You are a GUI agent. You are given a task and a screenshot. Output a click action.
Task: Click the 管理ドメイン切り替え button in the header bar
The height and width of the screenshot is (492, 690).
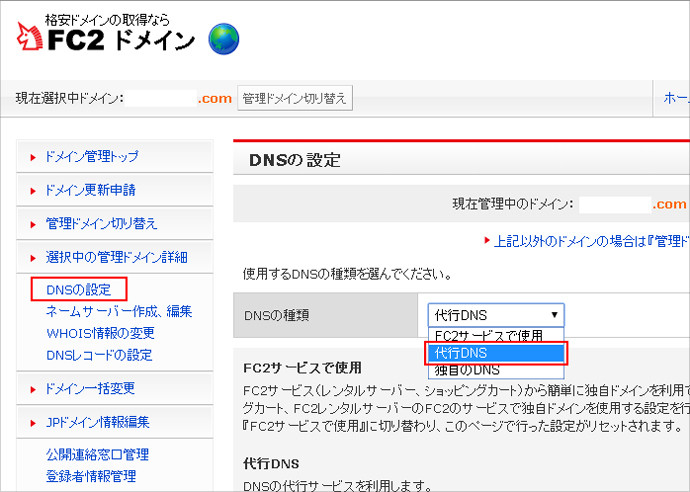tap(295, 98)
